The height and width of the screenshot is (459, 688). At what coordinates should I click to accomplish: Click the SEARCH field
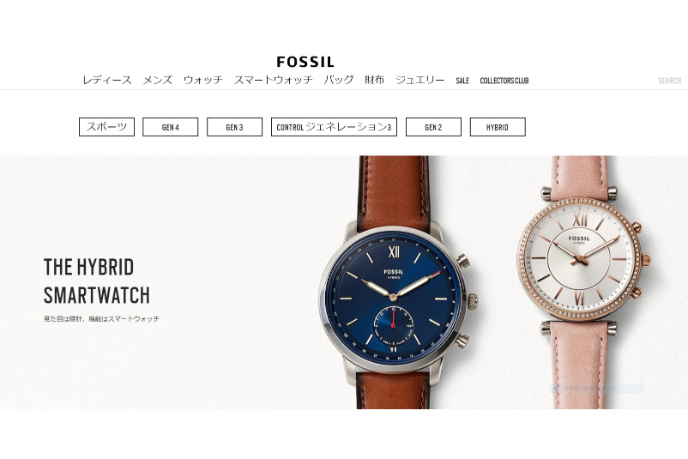tap(670, 81)
